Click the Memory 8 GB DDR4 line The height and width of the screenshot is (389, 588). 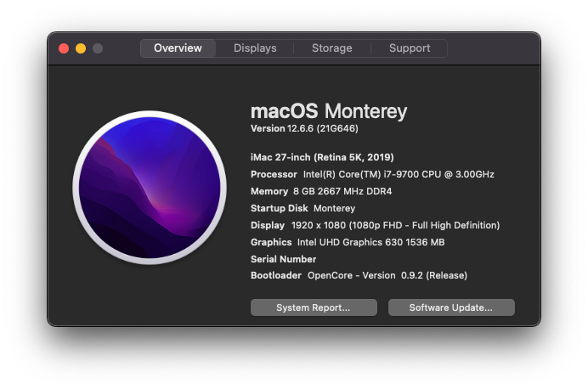click(321, 191)
